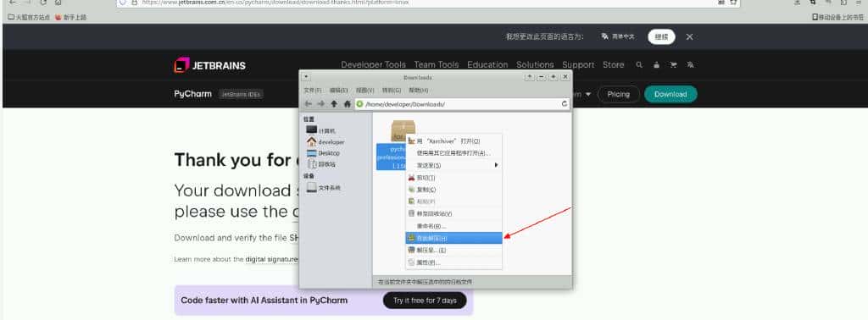This screenshot has width=868, height=320.
Task: Open the 转到(G) menu in file manager
Action: [392, 90]
